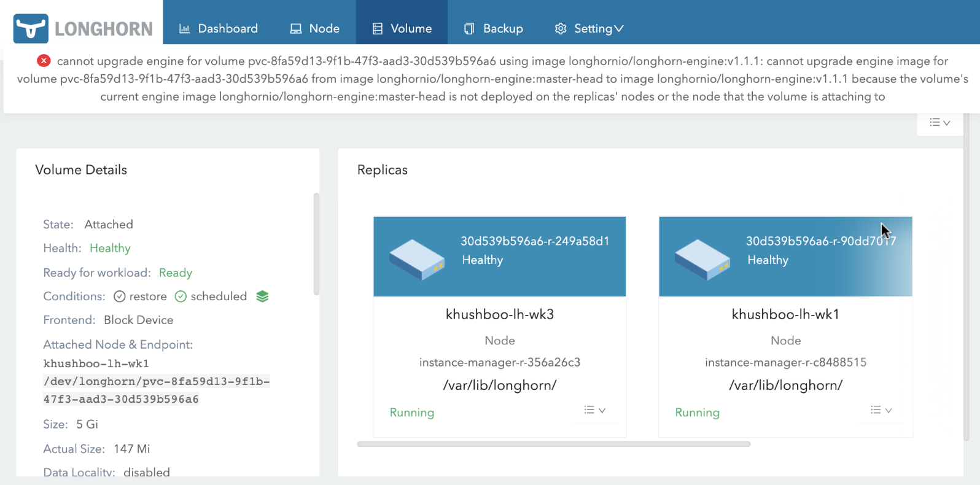The height and width of the screenshot is (485, 980).
Task: Click the replica name 30d539b596a6-r-90dd7017
Action: [x=821, y=241]
